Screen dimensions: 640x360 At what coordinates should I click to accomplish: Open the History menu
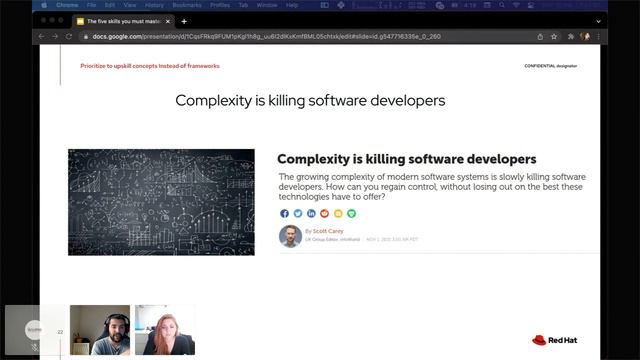154,5
